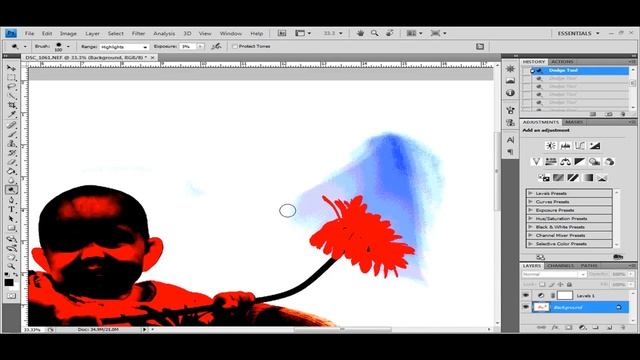Screen dimensions: 640x360
Task: Select the Clone Stamp tool
Action: tap(11, 144)
